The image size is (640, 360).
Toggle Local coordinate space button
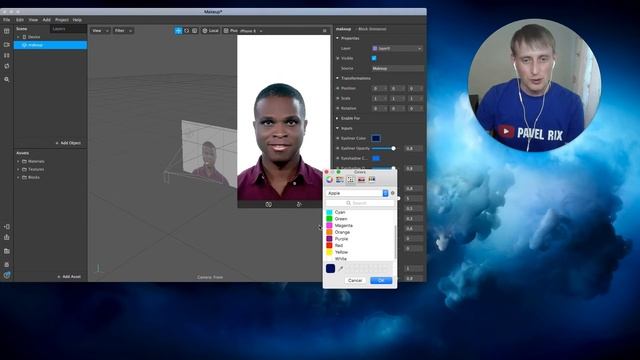211,31
